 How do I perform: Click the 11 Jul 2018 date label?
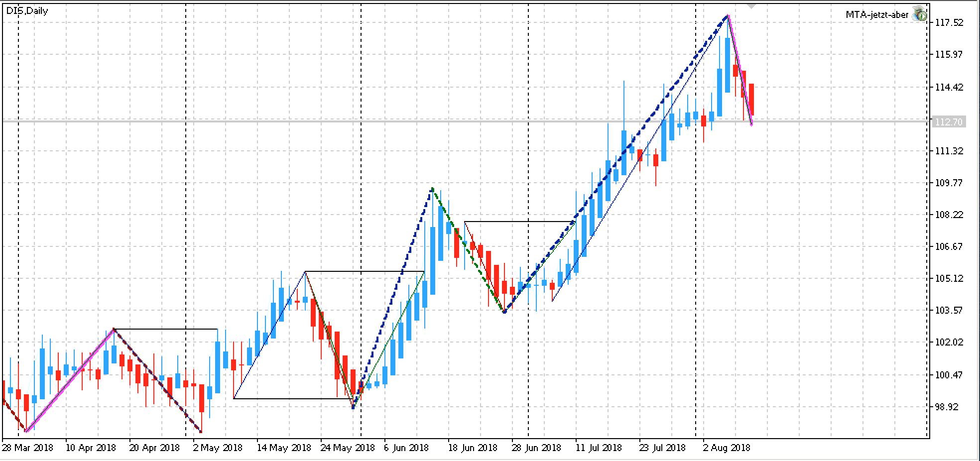(x=599, y=448)
